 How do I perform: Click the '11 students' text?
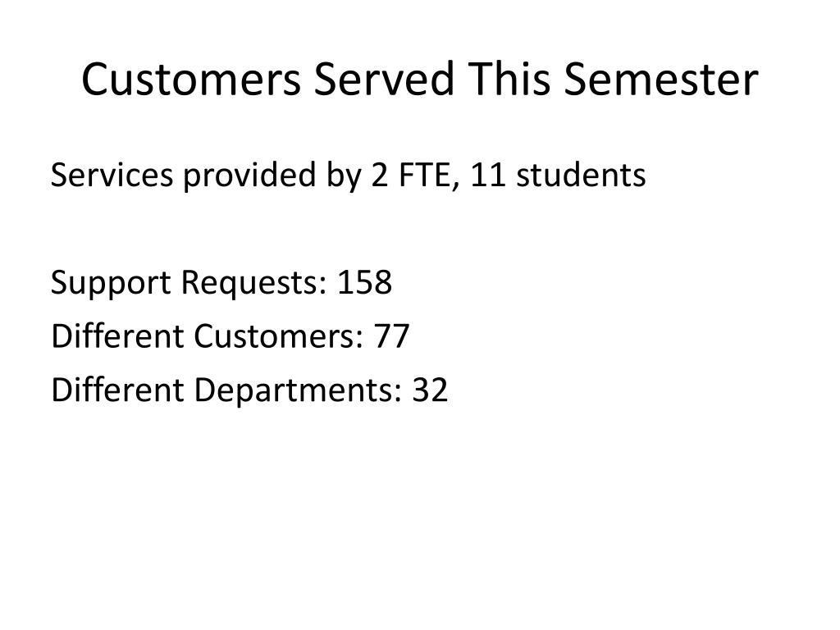pos(558,176)
